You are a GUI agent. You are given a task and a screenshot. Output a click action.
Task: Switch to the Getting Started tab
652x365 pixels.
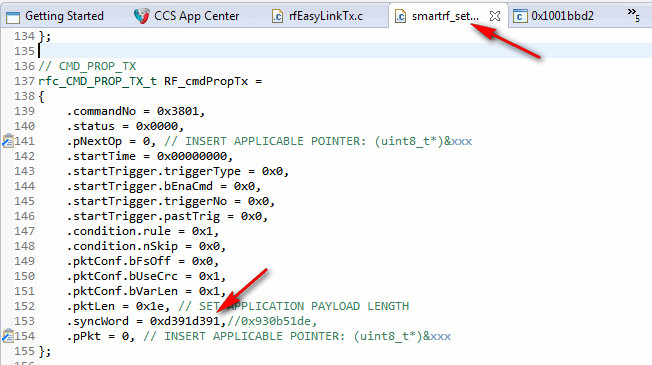[x=64, y=16]
